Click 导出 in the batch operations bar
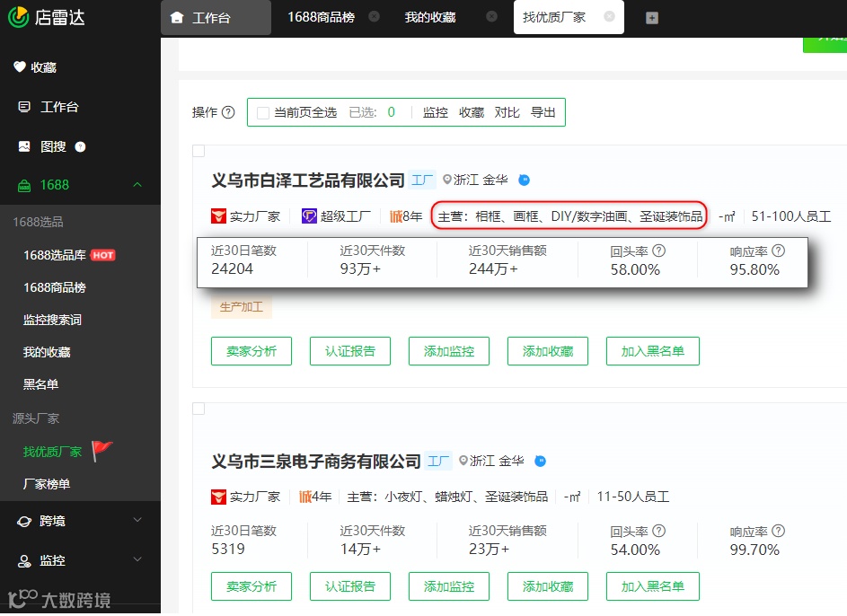847x616 pixels. pos(543,112)
